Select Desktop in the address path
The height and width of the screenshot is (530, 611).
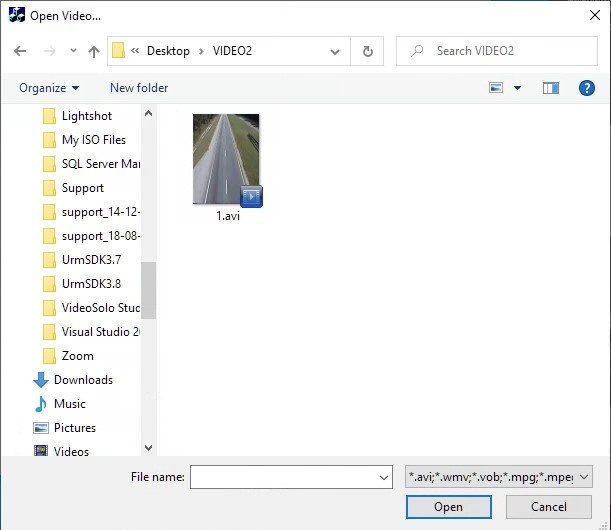pyautogui.click(x=168, y=51)
